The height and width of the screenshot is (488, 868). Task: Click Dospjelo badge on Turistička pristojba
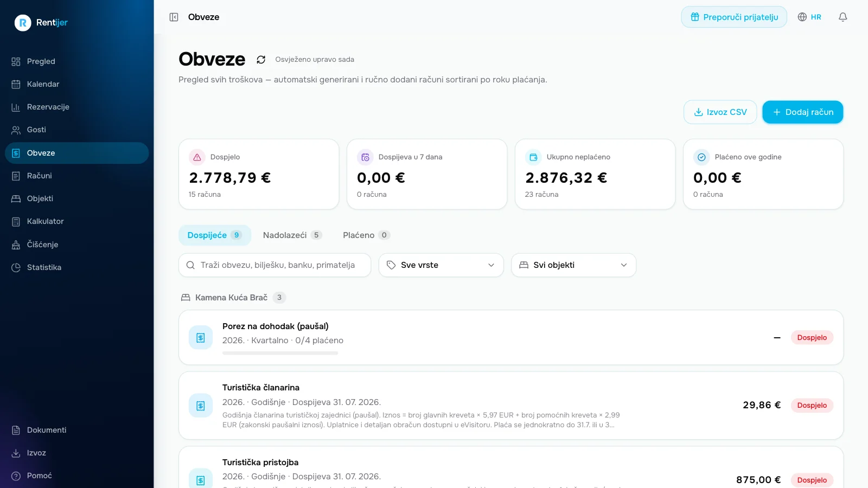(812, 480)
